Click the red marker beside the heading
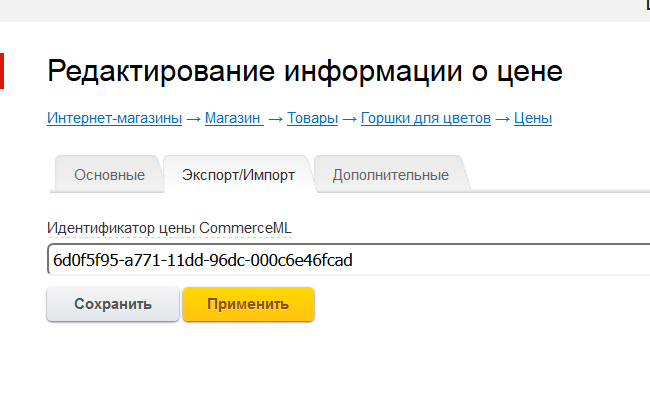The image size is (650, 418). click(x=2, y=71)
